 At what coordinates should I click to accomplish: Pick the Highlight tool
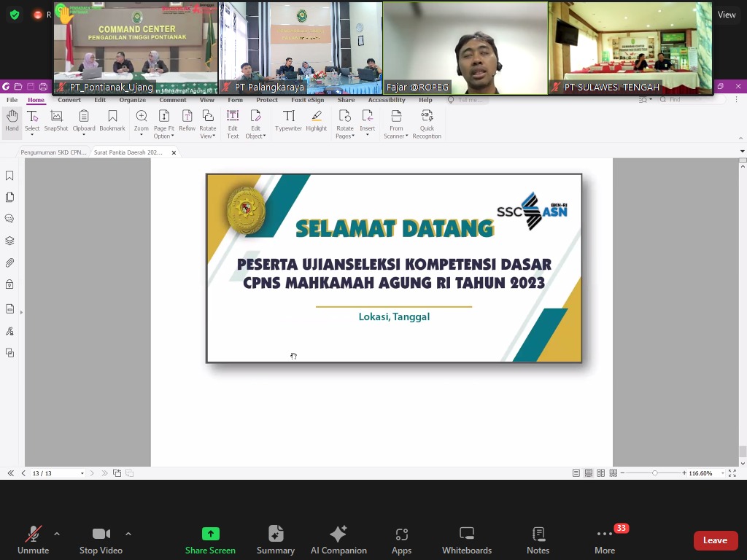tap(317, 121)
